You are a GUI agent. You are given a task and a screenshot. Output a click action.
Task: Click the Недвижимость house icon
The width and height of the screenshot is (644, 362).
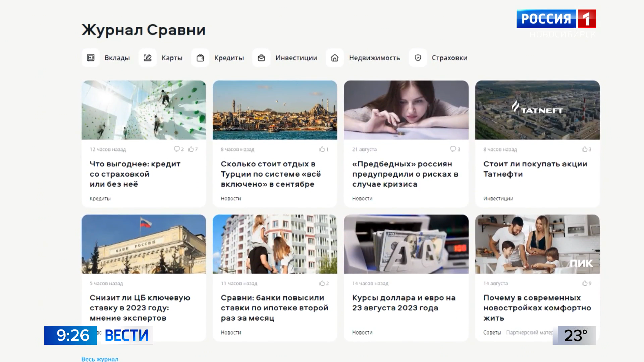point(335,58)
